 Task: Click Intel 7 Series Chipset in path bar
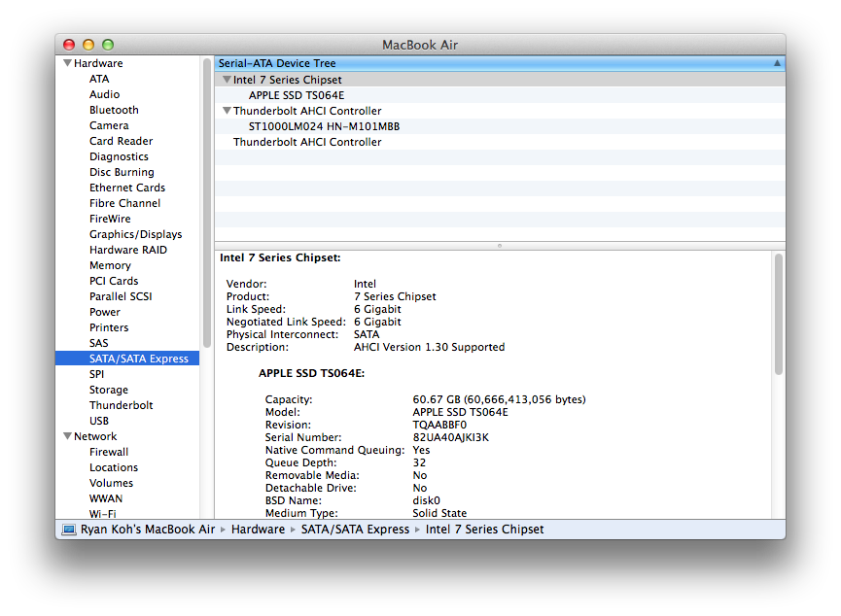pos(484,530)
